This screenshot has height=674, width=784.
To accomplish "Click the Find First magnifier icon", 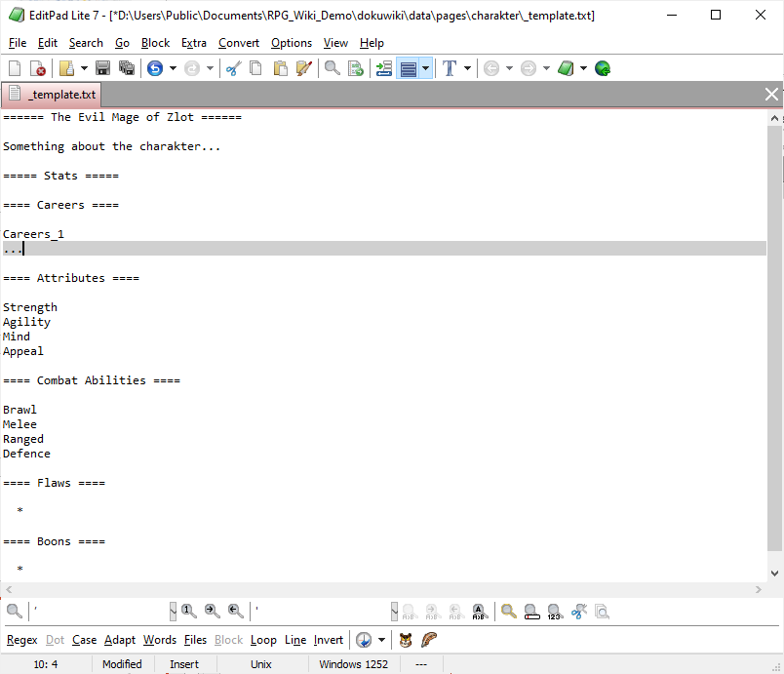I will tap(188, 611).
